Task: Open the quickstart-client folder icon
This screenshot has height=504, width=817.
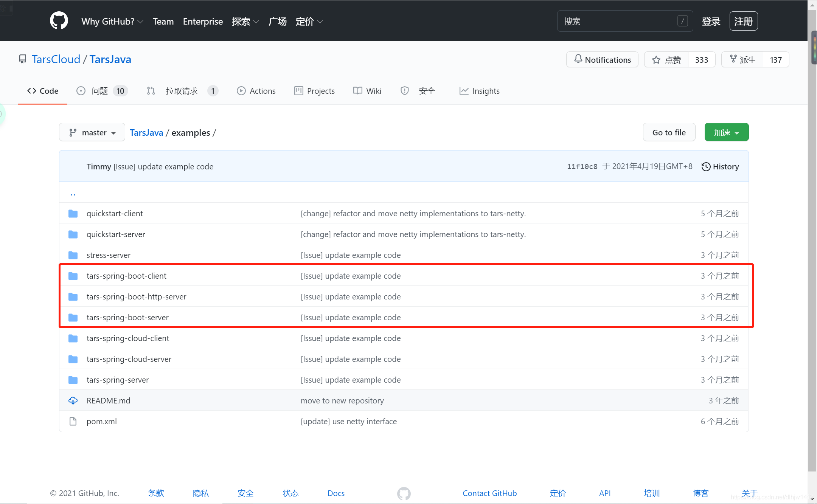Action: (x=73, y=214)
